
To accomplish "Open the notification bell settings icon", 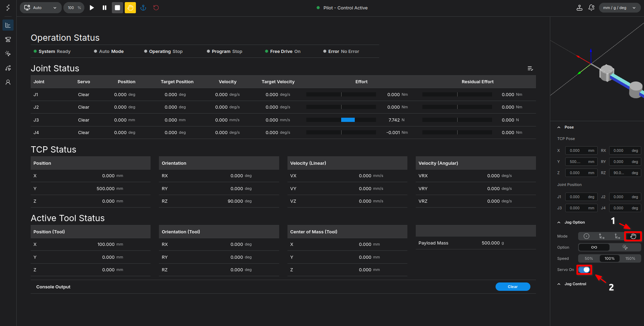I will point(591,8).
